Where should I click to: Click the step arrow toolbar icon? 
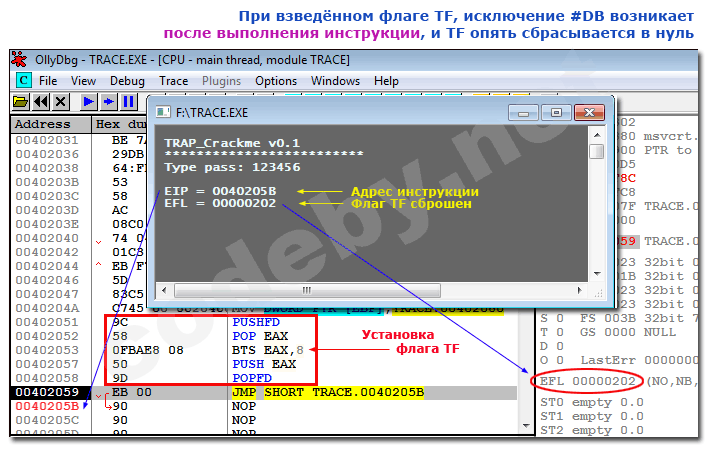(108, 102)
